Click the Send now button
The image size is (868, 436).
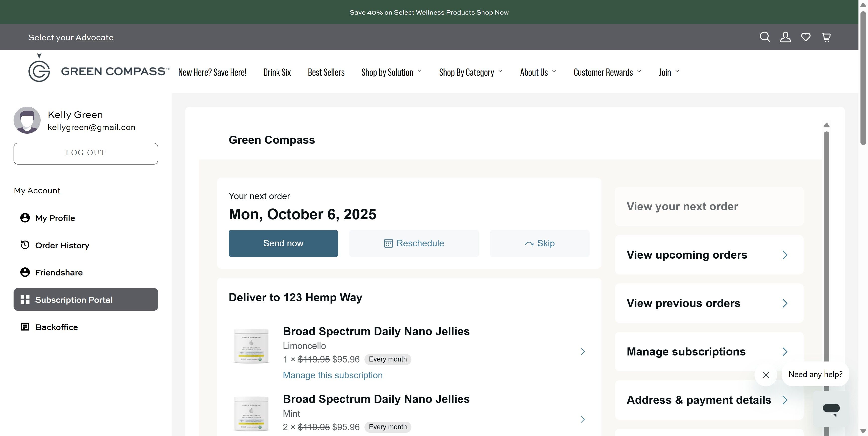[283, 243]
